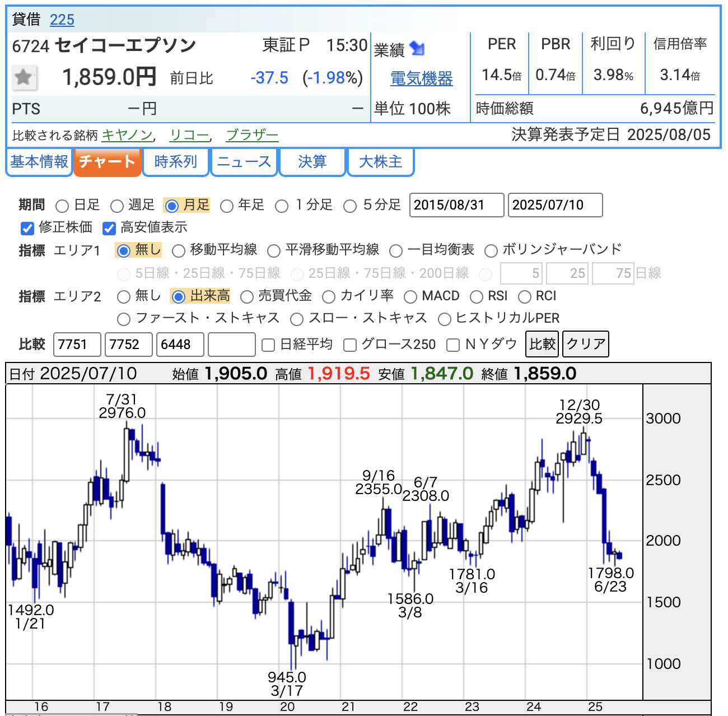The width and height of the screenshot is (728, 716).
Task: Select the RSI radio button
Action: coord(477,296)
